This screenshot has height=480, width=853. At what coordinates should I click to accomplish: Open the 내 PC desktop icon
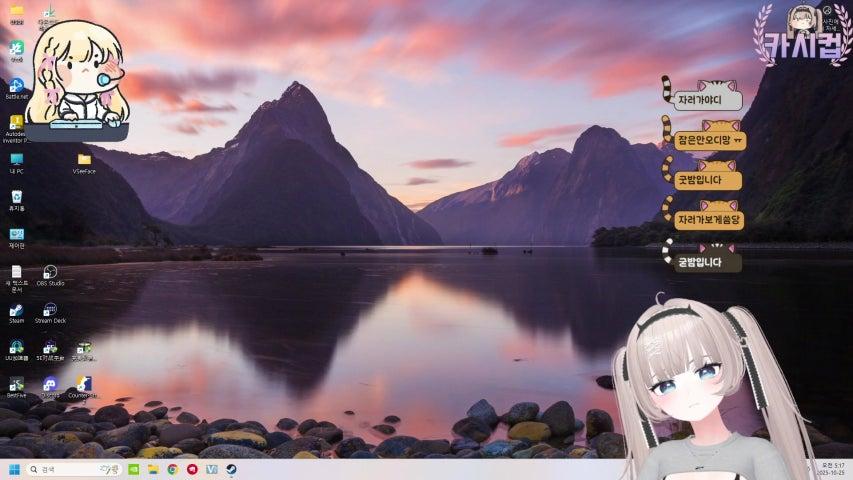click(x=16, y=160)
